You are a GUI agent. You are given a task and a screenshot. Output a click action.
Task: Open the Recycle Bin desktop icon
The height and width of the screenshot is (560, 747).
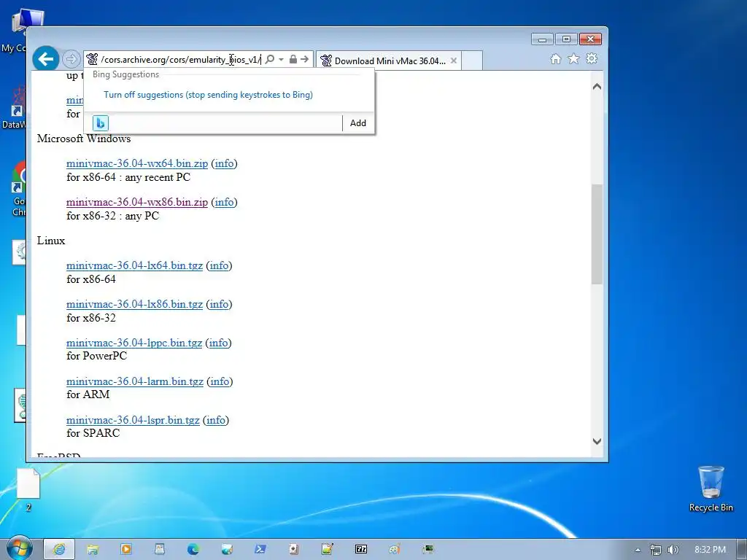tap(711, 489)
